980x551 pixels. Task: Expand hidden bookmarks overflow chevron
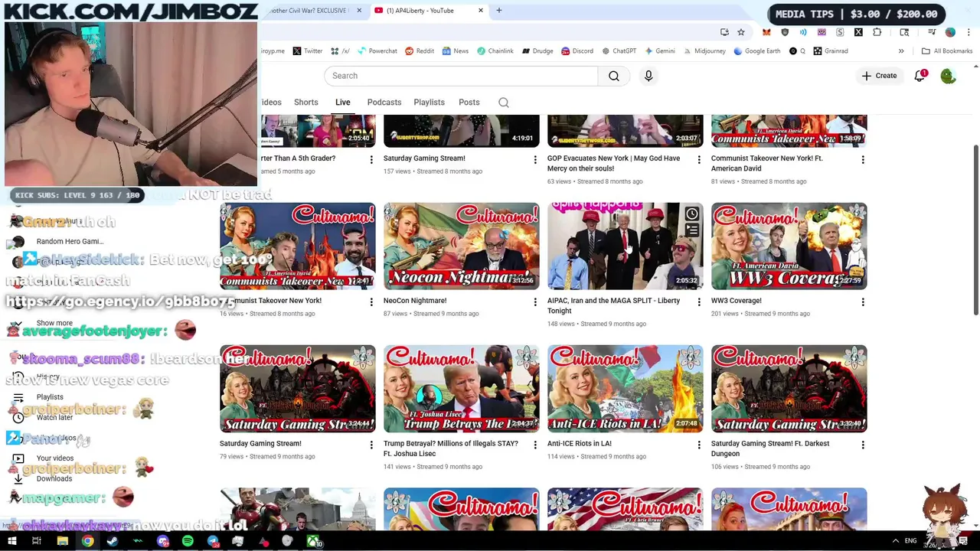click(x=901, y=51)
